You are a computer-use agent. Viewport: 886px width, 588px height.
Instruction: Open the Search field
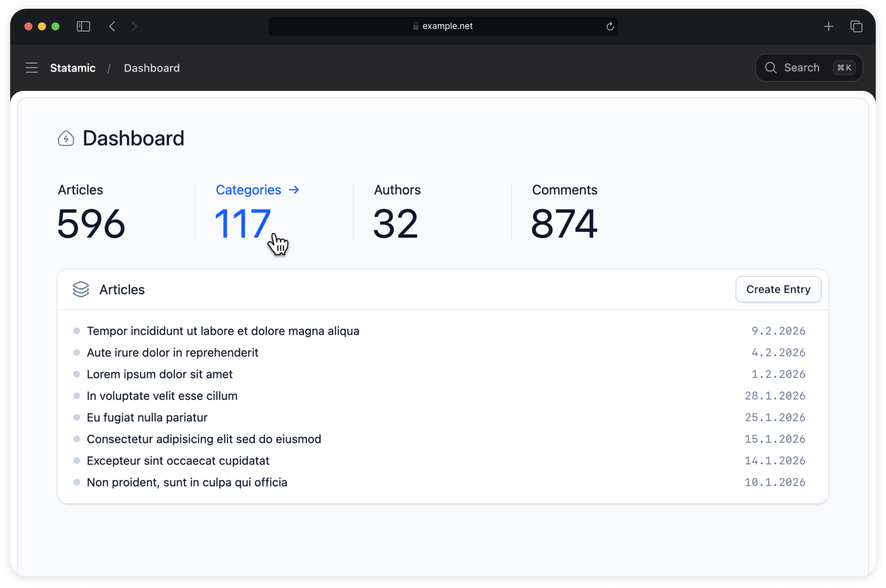[x=809, y=67]
